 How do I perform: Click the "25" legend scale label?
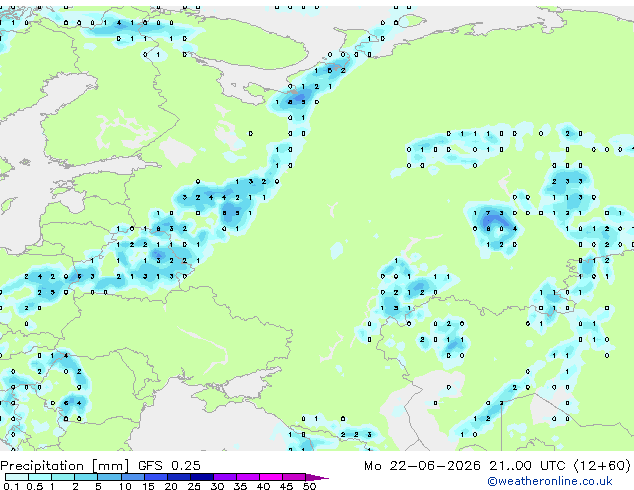point(194,486)
